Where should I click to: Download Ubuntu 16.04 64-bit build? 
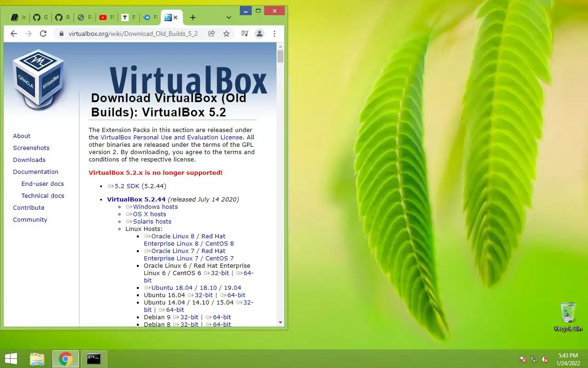pyautogui.click(x=233, y=295)
